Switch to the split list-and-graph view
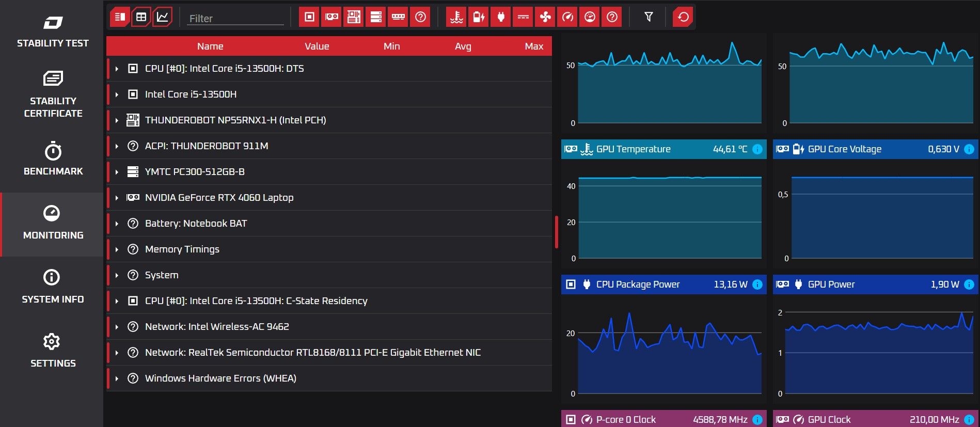 pos(120,17)
